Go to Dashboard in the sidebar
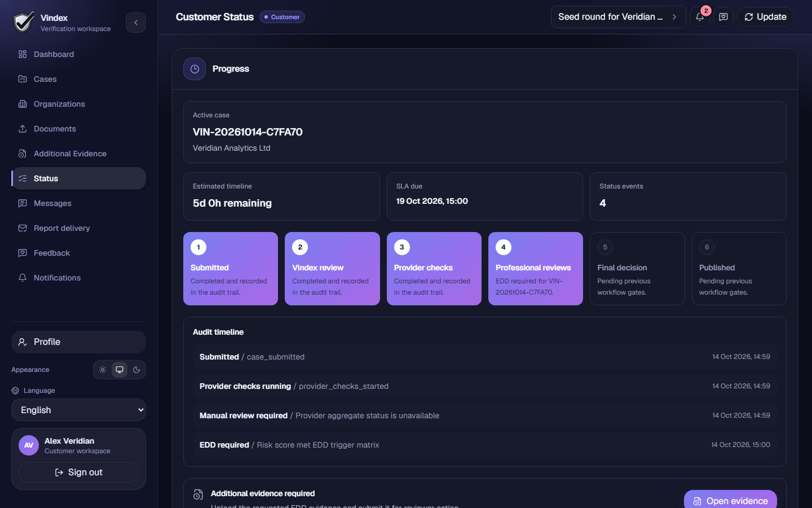Screen dimensions: 812x508 tap(78, 54)
